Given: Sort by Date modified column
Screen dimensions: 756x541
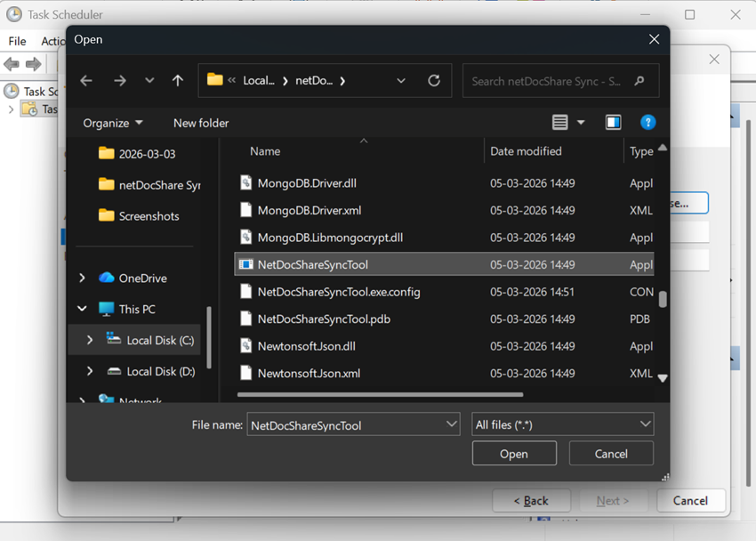Looking at the screenshot, I should (526, 151).
